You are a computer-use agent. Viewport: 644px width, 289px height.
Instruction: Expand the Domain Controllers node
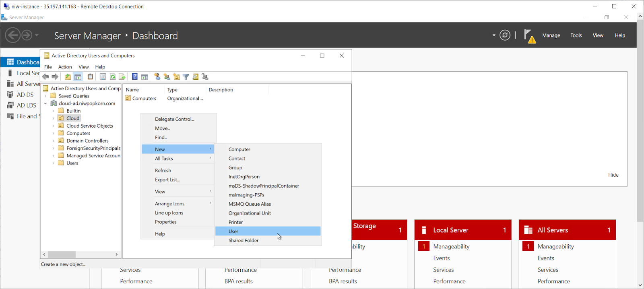(53, 141)
